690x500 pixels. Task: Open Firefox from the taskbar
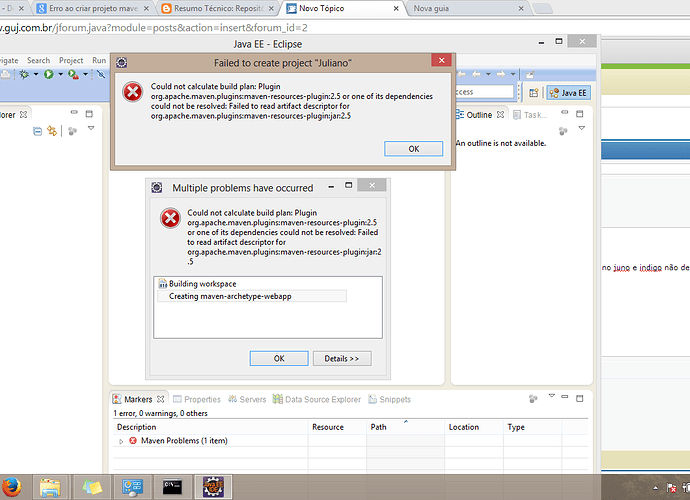click(x=11, y=487)
